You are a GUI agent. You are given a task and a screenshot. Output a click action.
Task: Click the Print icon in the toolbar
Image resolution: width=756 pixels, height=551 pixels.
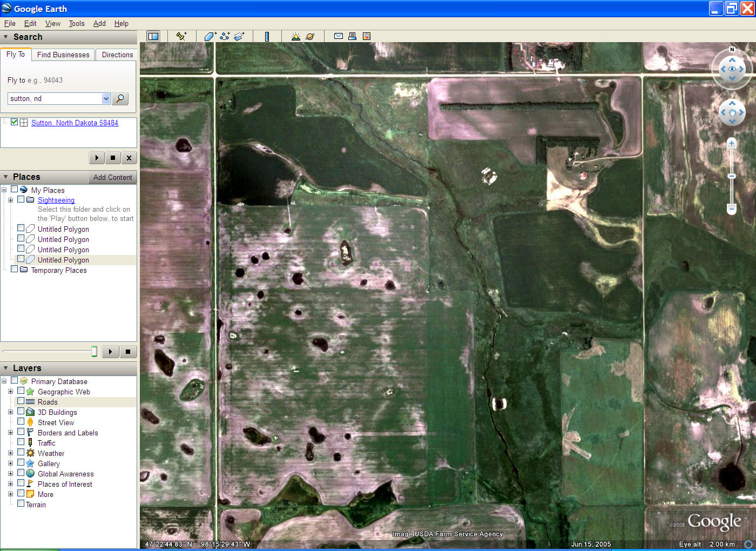352,36
